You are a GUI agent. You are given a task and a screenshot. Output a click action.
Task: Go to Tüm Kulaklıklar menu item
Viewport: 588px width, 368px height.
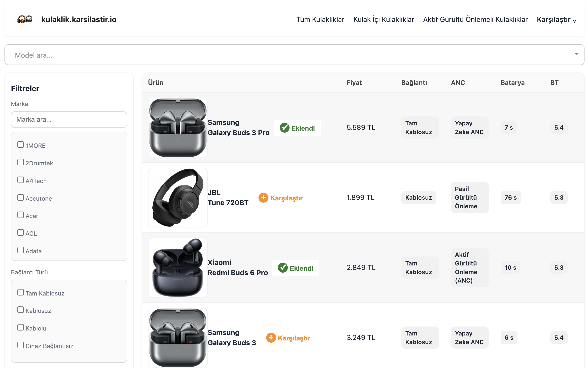click(320, 20)
